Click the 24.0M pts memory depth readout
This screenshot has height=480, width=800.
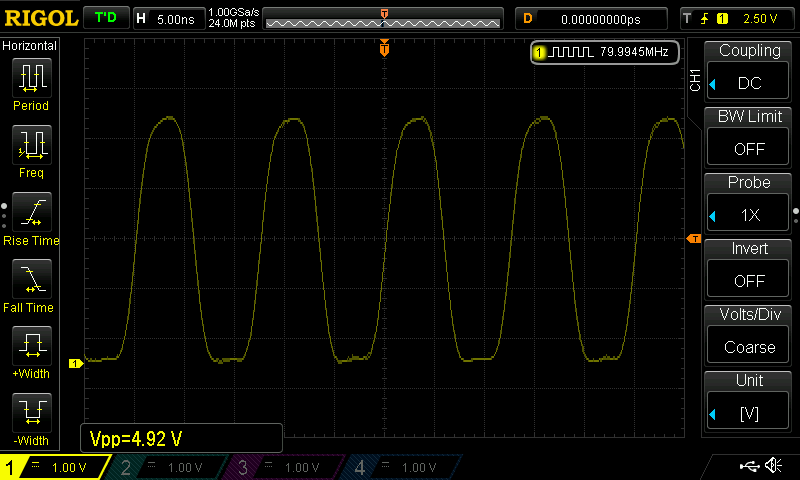(232, 23)
